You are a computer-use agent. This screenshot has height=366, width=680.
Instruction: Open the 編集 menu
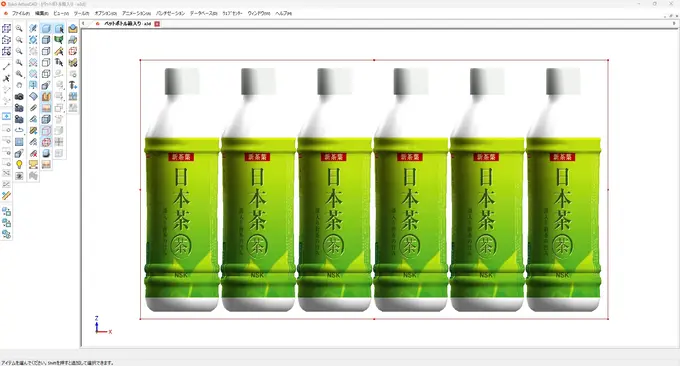[42, 13]
